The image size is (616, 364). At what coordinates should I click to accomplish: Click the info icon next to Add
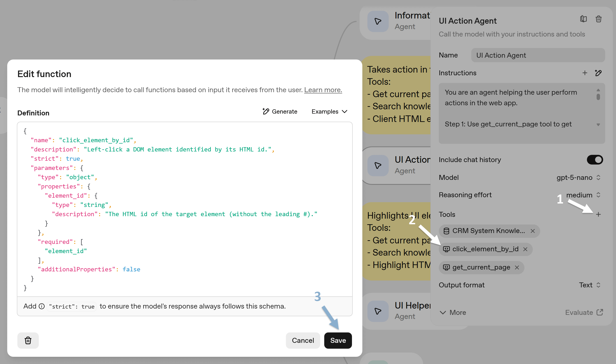click(x=42, y=306)
